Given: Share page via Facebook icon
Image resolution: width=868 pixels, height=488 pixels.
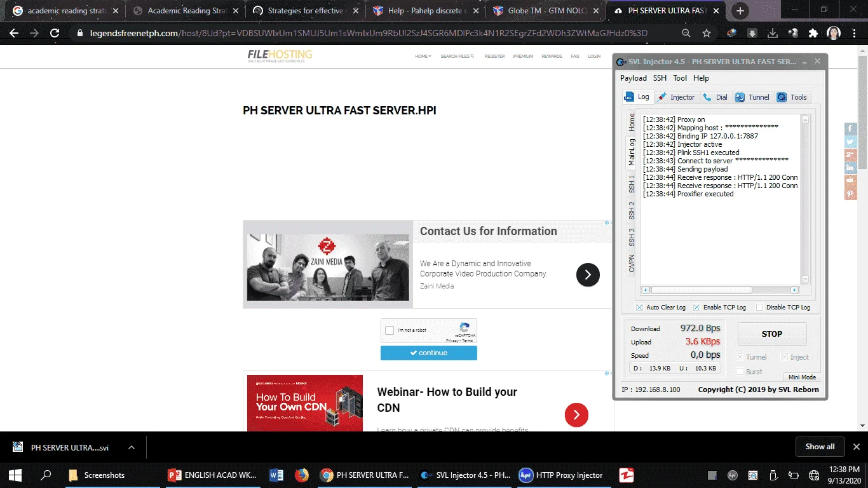Looking at the screenshot, I should [x=850, y=129].
